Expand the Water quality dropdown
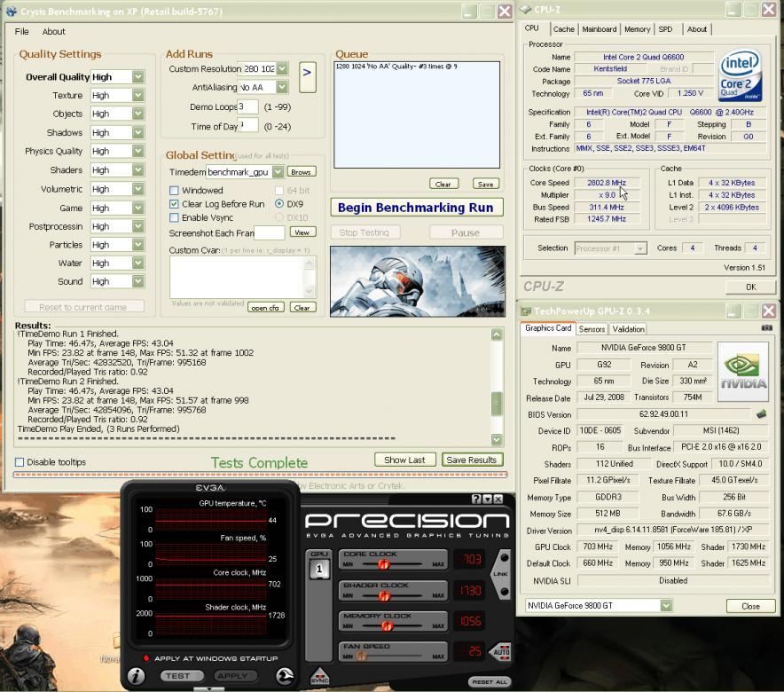The image size is (784, 692). tap(138, 263)
